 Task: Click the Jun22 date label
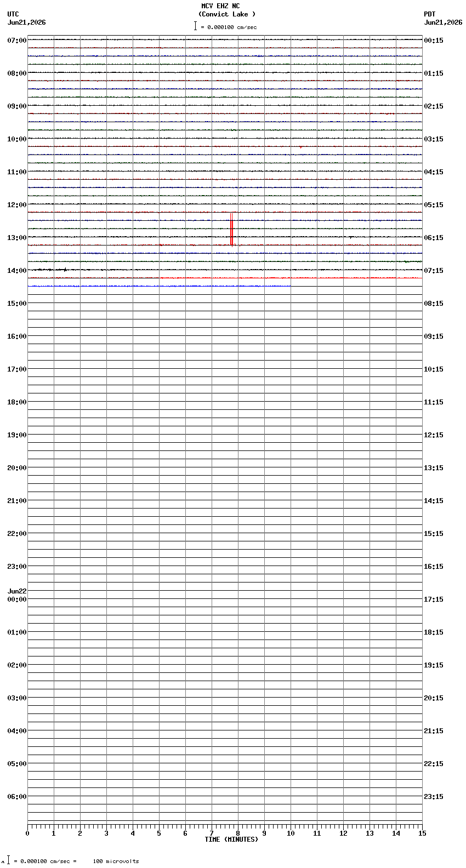click(17, 591)
